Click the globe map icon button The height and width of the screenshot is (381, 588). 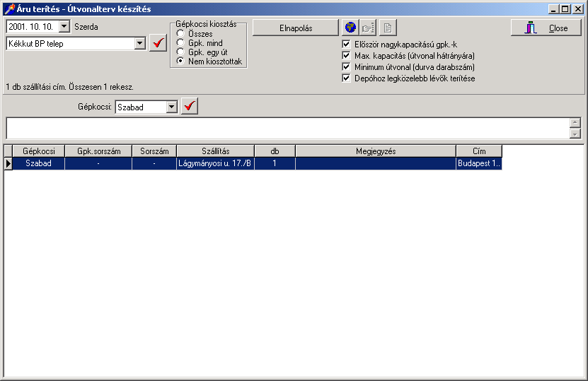(x=350, y=28)
